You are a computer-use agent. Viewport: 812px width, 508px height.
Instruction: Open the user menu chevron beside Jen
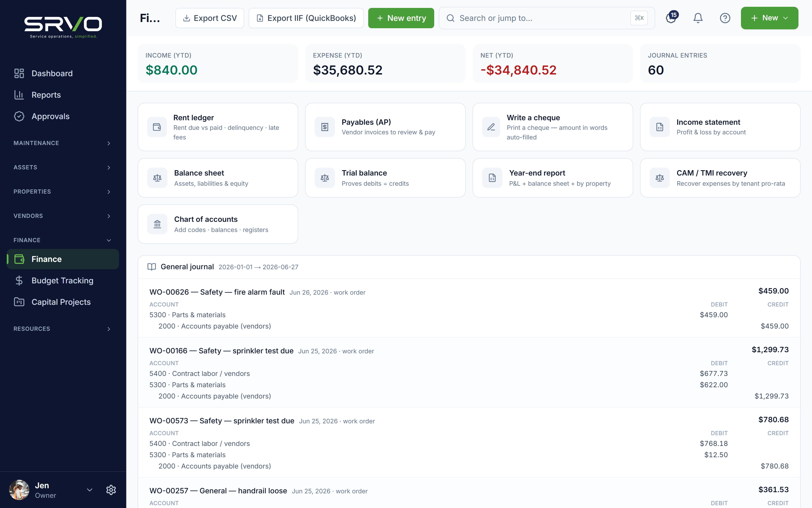[x=90, y=490]
